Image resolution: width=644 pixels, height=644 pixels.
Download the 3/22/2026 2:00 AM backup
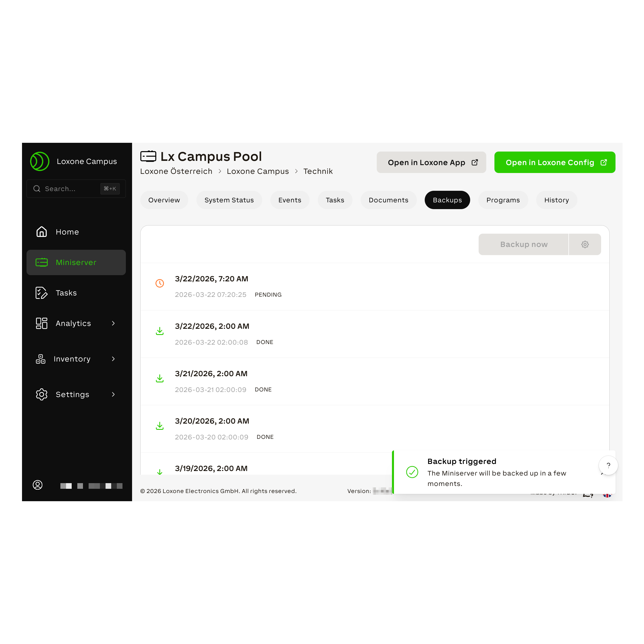[x=160, y=331]
